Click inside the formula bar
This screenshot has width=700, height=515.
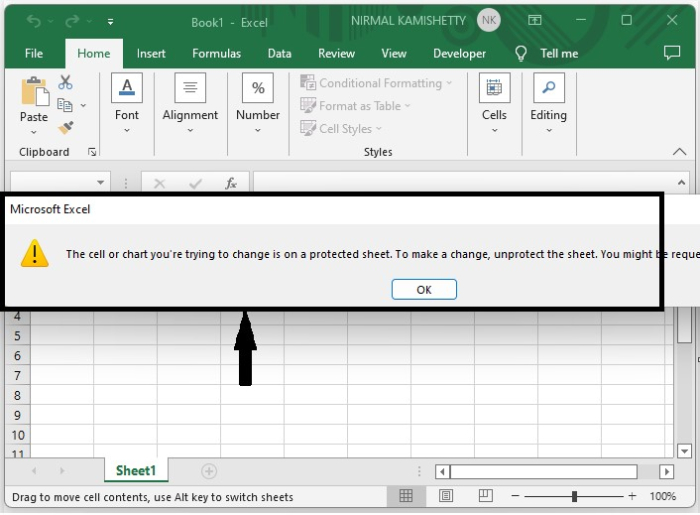pyautogui.click(x=464, y=183)
